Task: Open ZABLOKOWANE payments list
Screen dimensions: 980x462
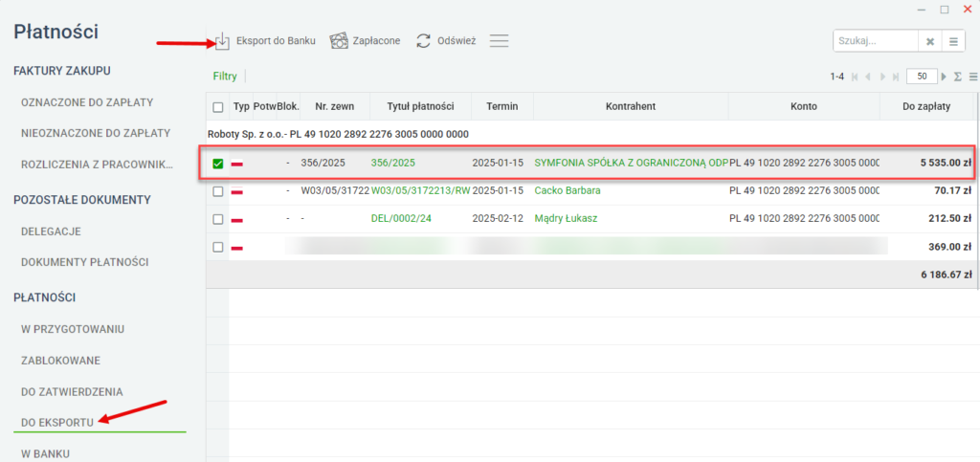Action: pos(60,361)
